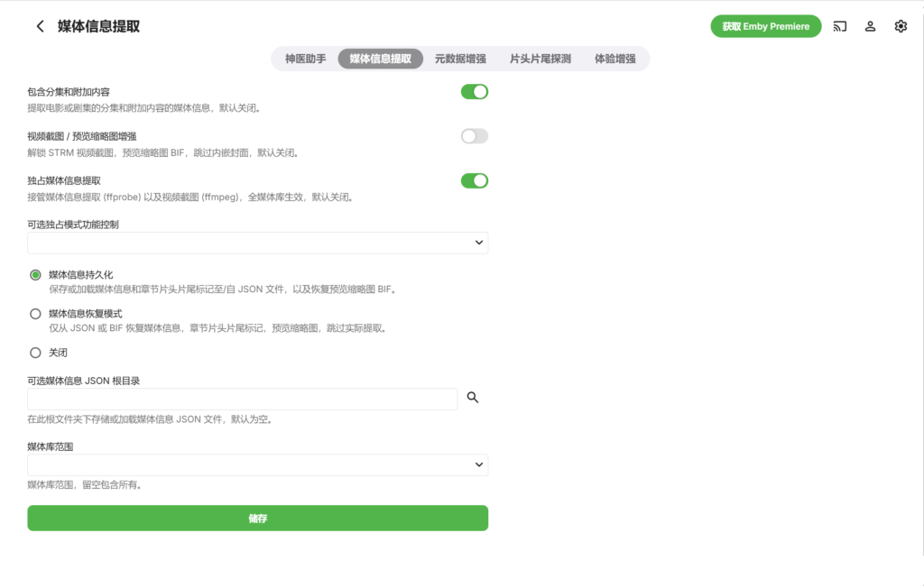This screenshot has width=924, height=588.
Task: Enable 视频截图 / 预览缩略图增强 switch
Action: tap(475, 136)
